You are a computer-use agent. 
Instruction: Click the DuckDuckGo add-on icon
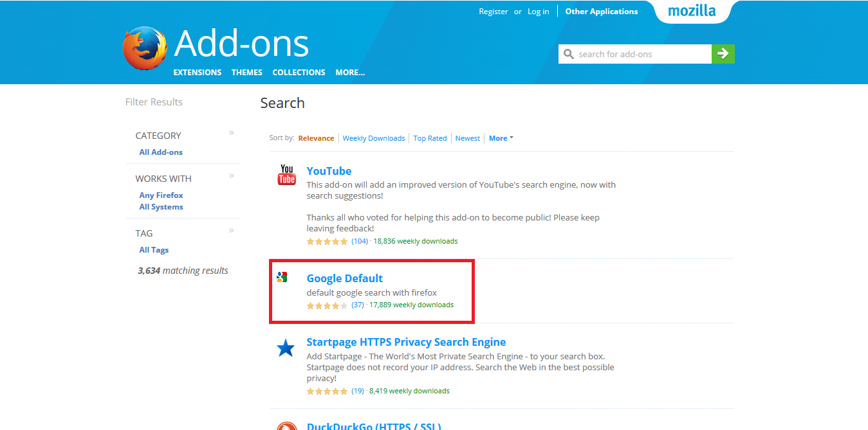[x=286, y=426]
